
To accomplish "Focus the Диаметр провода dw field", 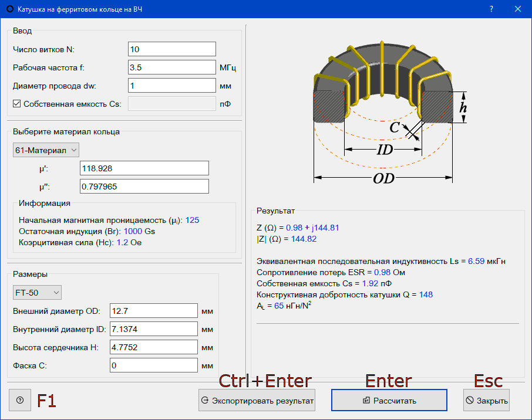I will (x=172, y=86).
